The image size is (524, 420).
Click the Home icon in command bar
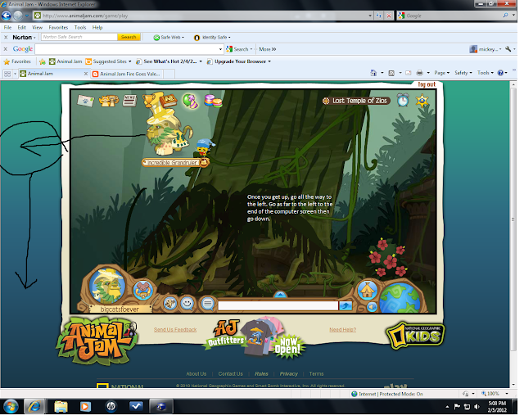click(373, 73)
